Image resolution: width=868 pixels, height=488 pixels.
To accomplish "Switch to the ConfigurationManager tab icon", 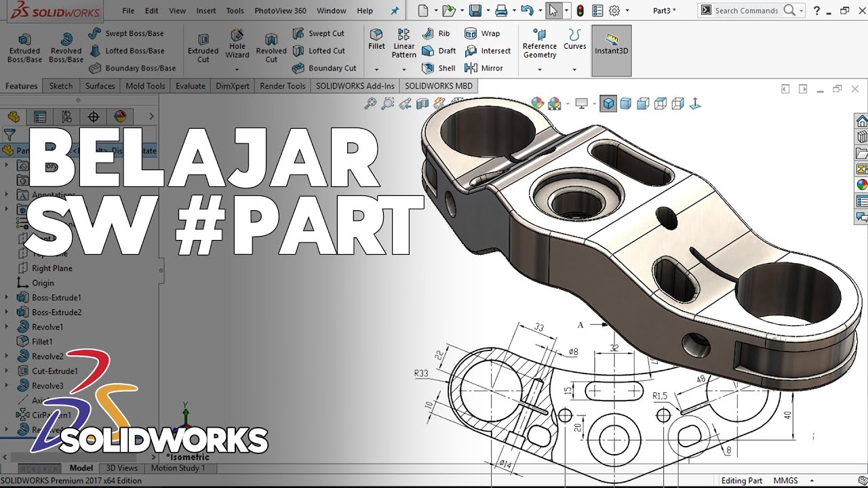I will (66, 117).
